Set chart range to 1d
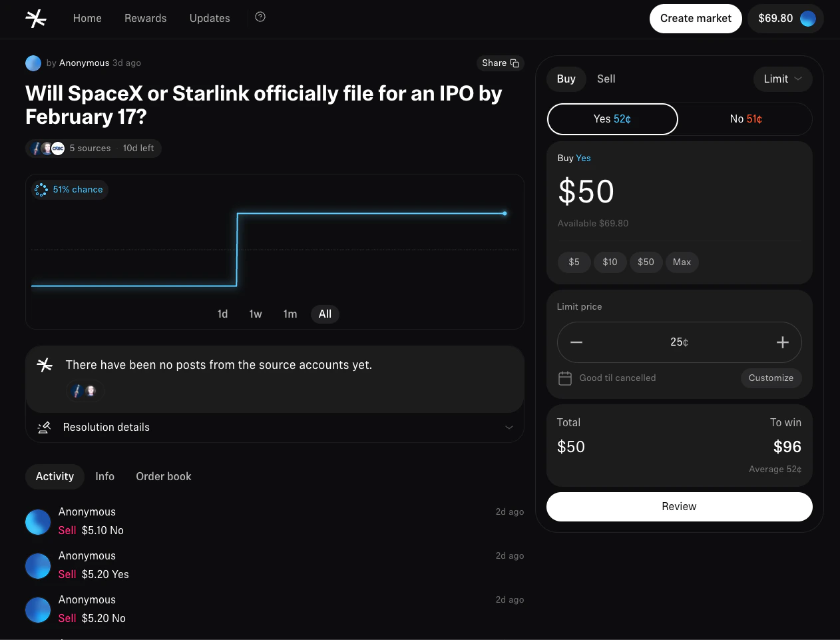 [x=223, y=314]
